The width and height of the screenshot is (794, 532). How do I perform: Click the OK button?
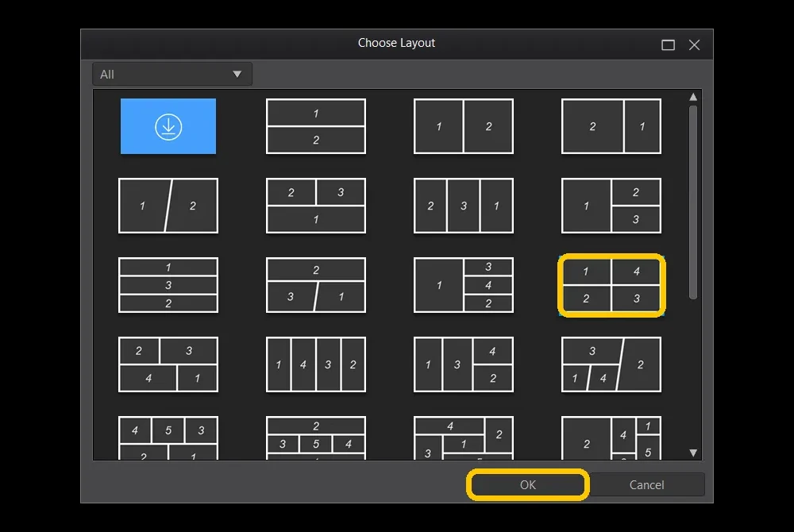click(528, 485)
